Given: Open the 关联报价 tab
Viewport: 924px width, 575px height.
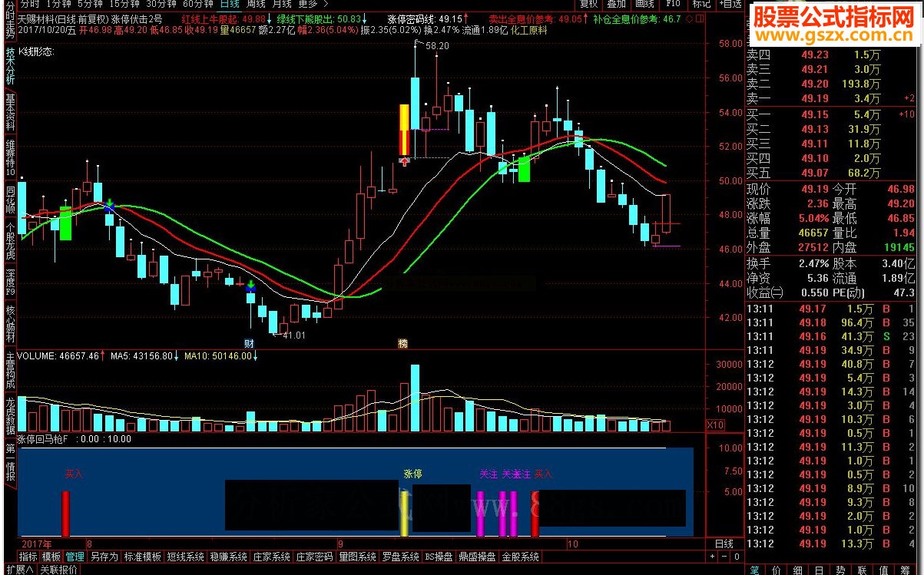Looking at the screenshot, I should (58, 570).
